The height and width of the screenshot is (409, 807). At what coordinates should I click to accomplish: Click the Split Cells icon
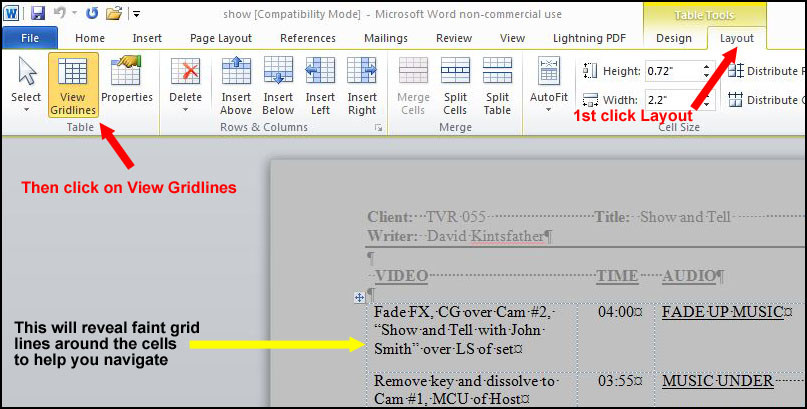pyautogui.click(x=455, y=85)
